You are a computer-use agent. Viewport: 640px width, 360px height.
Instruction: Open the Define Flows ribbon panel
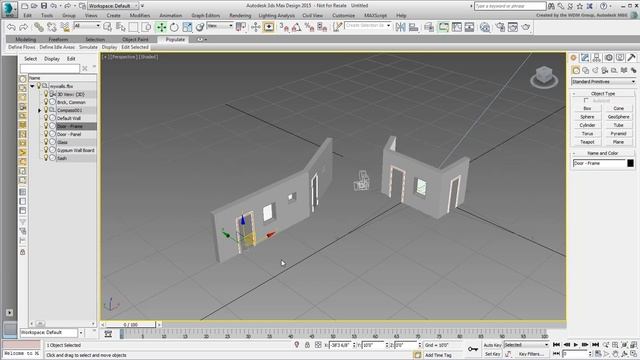[22, 47]
